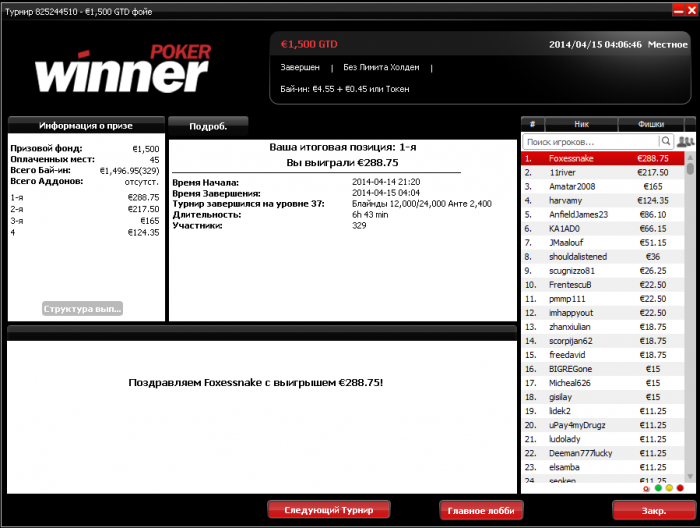This screenshot has height=528, width=700.
Task: Click the Время Начала value 2014-04-14 21:20
Action: (386, 182)
